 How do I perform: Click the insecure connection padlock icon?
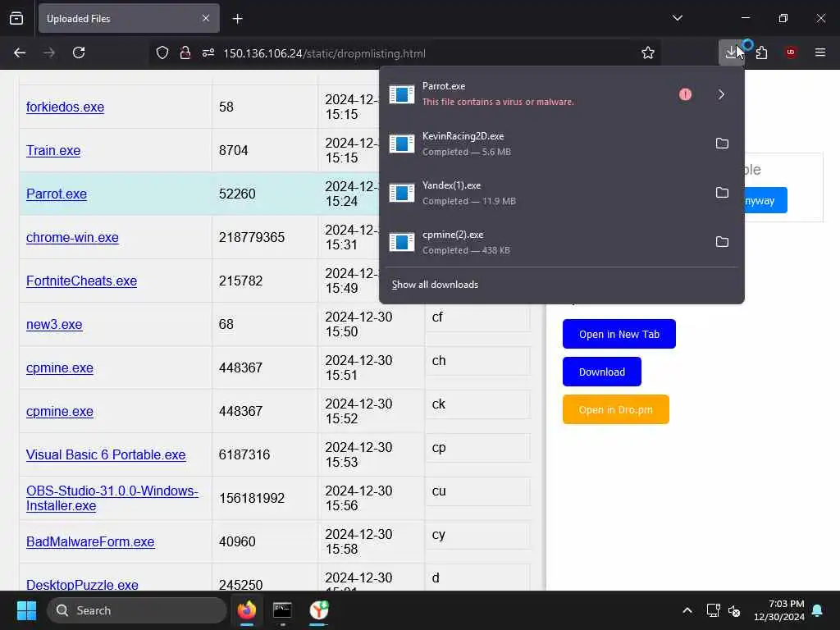coord(185,52)
